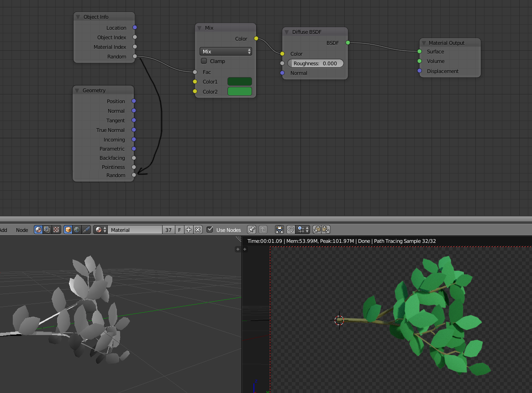Screen dimensions: 532x393
Task: Click Material Output Surface input socket
Action: [420, 51]
